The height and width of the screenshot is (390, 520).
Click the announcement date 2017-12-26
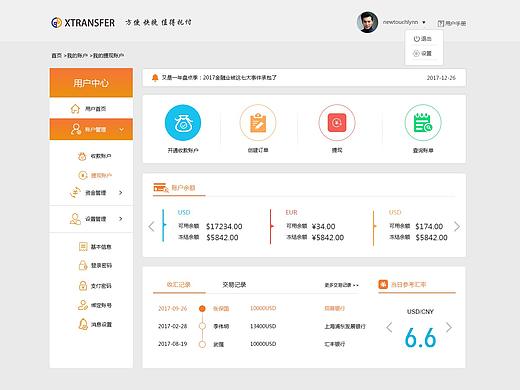441,78
